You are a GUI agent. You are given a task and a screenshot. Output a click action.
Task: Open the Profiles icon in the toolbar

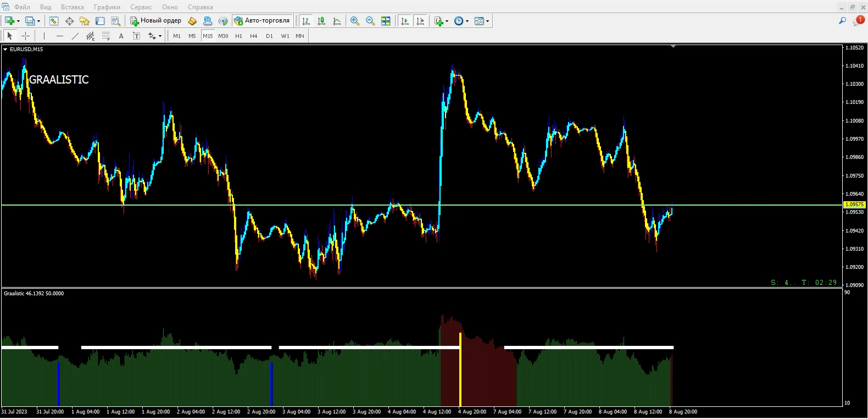[30, 21]
